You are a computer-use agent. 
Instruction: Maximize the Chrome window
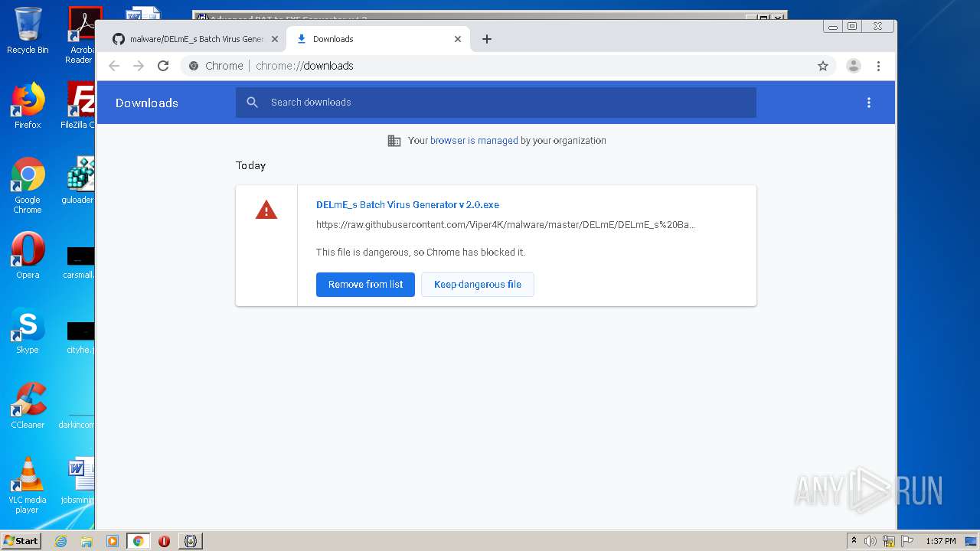[851, 26]
